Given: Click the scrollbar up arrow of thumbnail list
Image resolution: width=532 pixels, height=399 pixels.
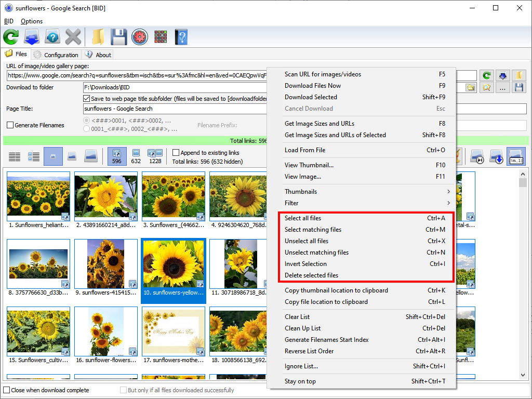Looking at the screenshot, I should click(523, 174).
